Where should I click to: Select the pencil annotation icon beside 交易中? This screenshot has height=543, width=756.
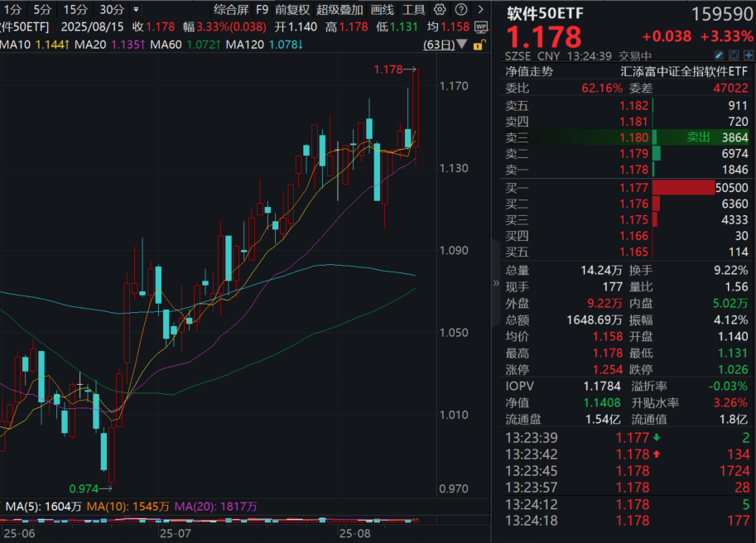(x=719, y=55)
